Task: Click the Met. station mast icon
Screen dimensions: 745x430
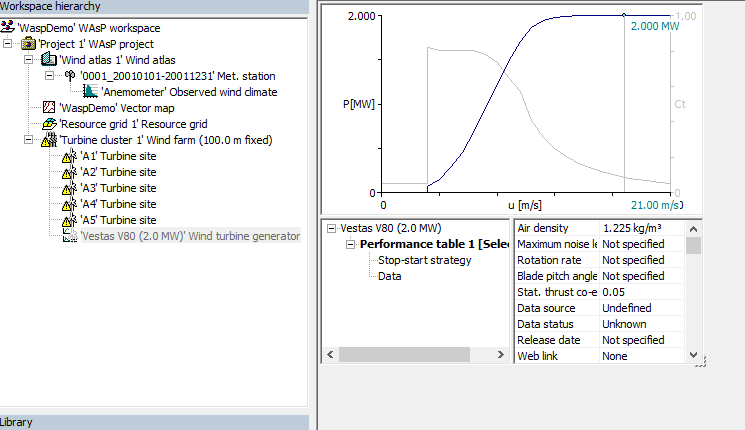Action: click(x=69, y=76)
